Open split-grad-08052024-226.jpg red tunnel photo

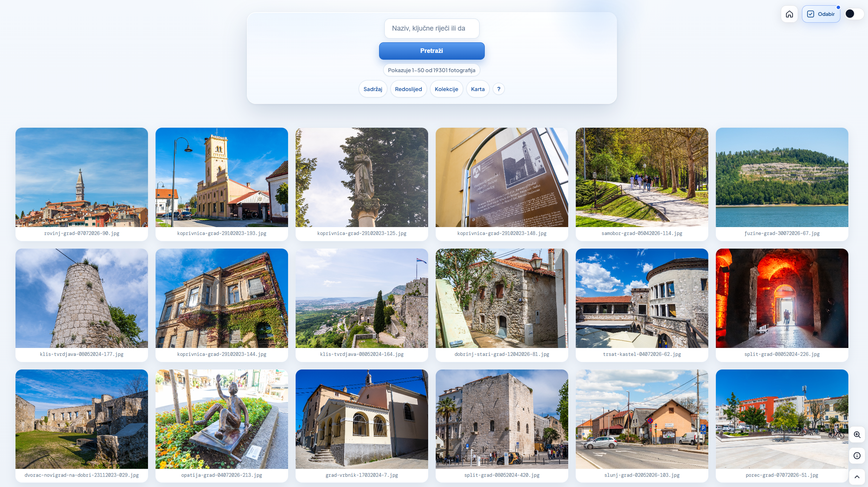(782, 298)
